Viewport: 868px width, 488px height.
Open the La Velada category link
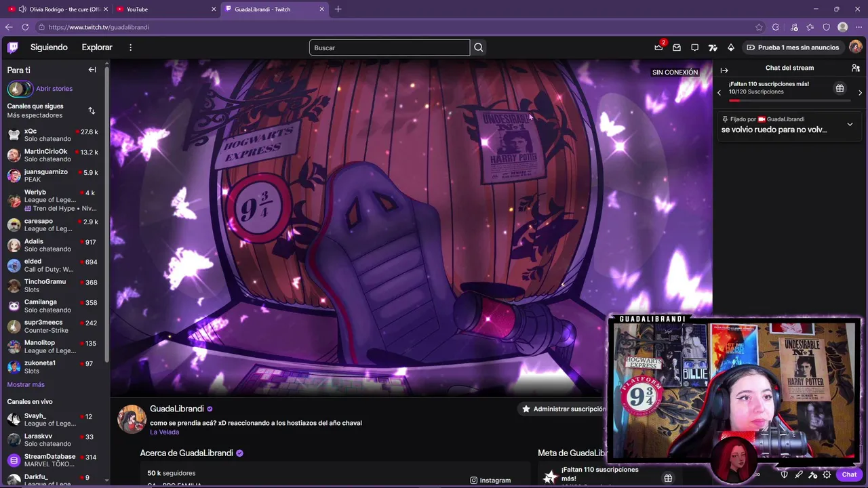pos(164,432)
